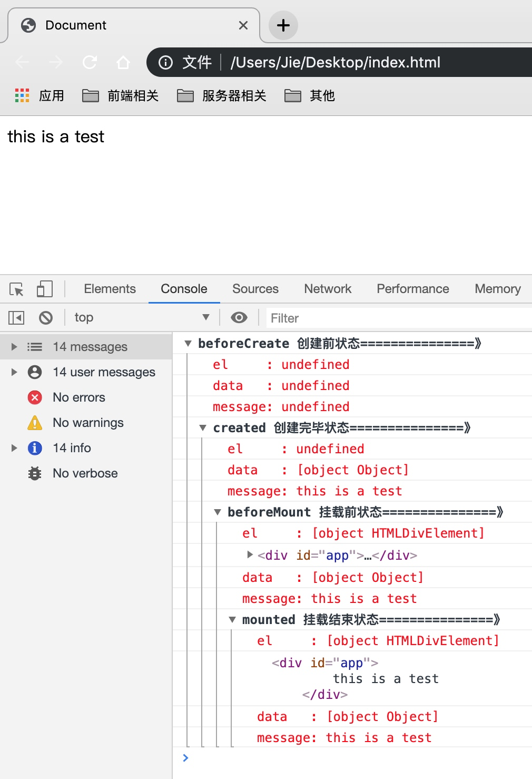The height and width of the screenshot is (779, 532).
Task: Click the address bar URL text
Action: coord(336,63)
